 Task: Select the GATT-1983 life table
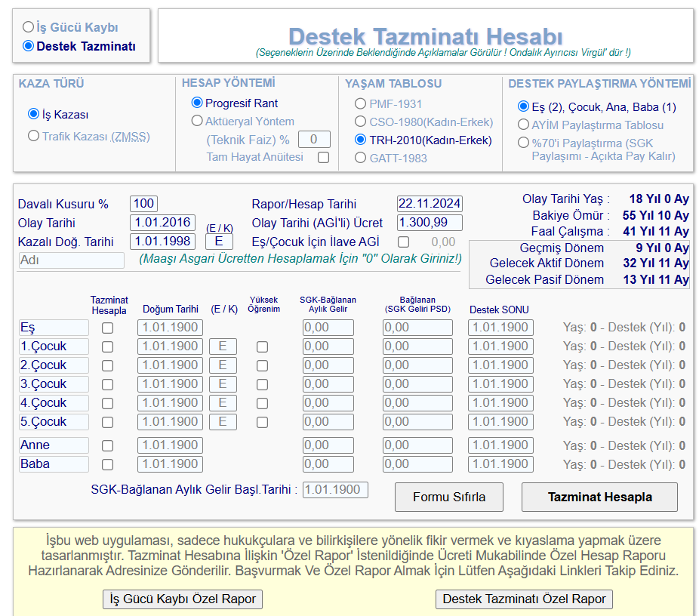(360, 158)
